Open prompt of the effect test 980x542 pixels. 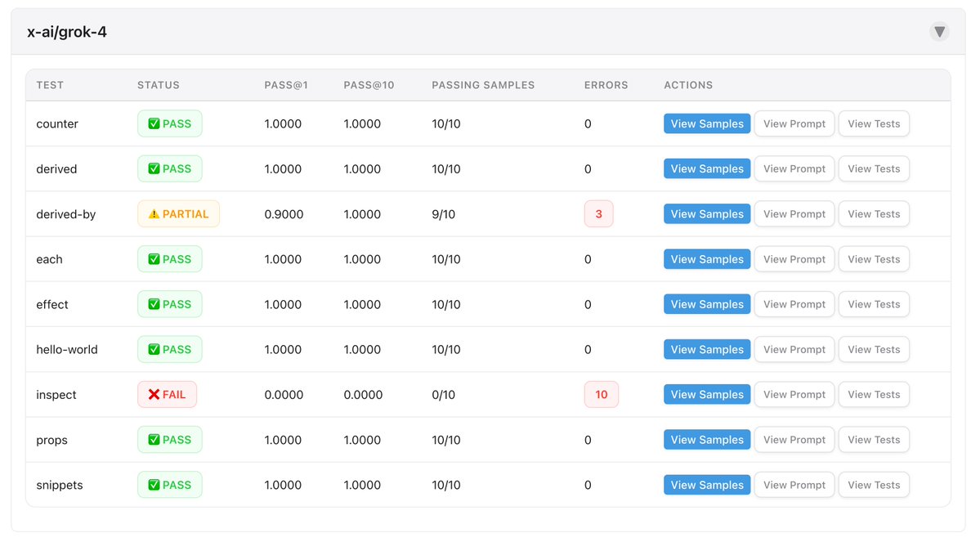click(x=794, y=304)
